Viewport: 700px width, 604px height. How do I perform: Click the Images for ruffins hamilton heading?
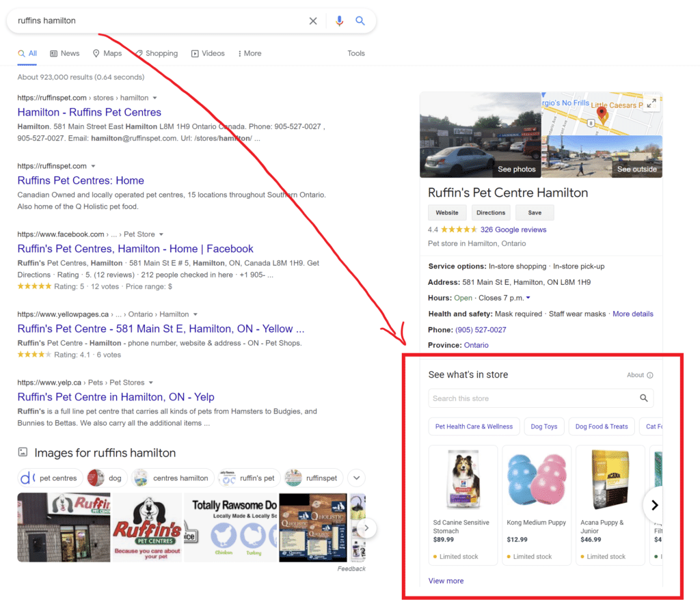click(x=105, y=453)
